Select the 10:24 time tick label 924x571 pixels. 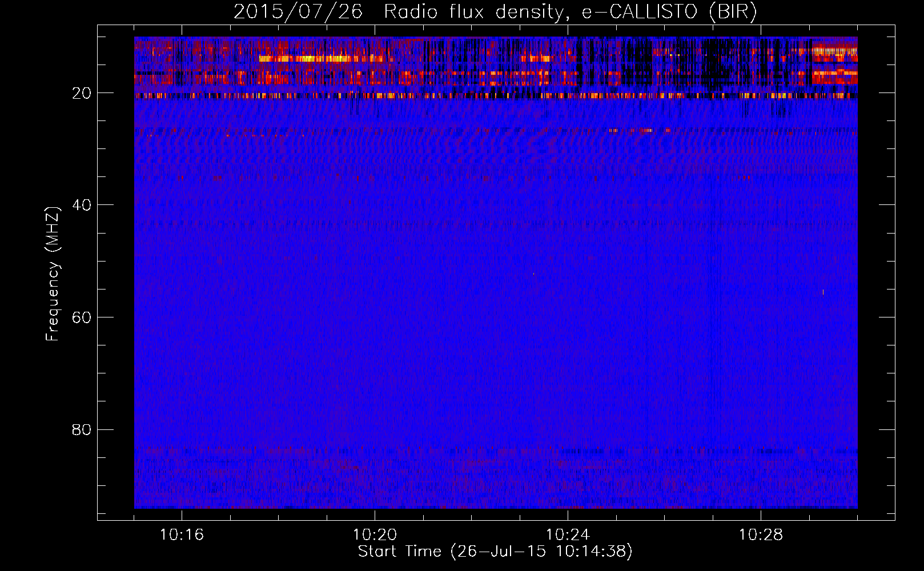568,535
